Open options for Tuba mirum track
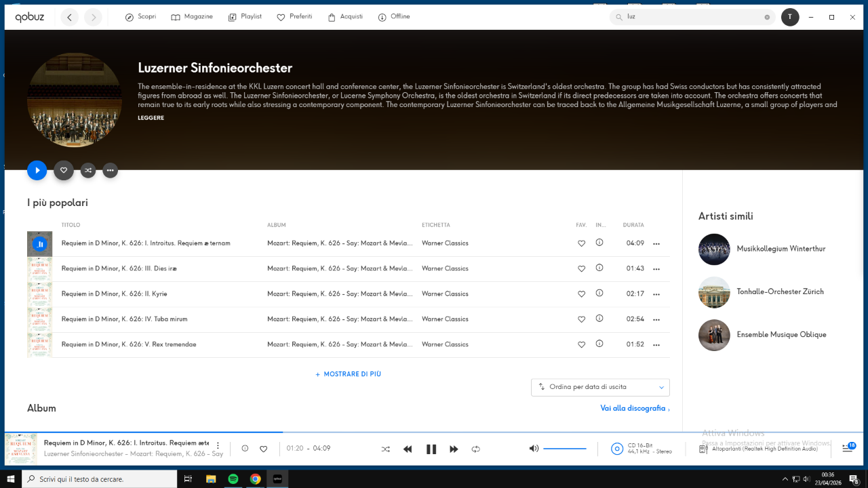This screenshot has height=488, width=868. [656, 319]
